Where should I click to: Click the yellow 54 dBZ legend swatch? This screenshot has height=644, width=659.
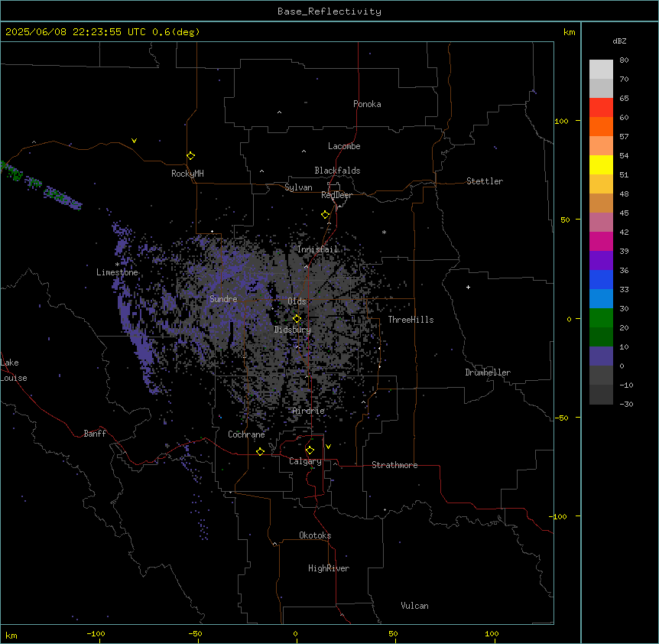(x=601, y=164)
